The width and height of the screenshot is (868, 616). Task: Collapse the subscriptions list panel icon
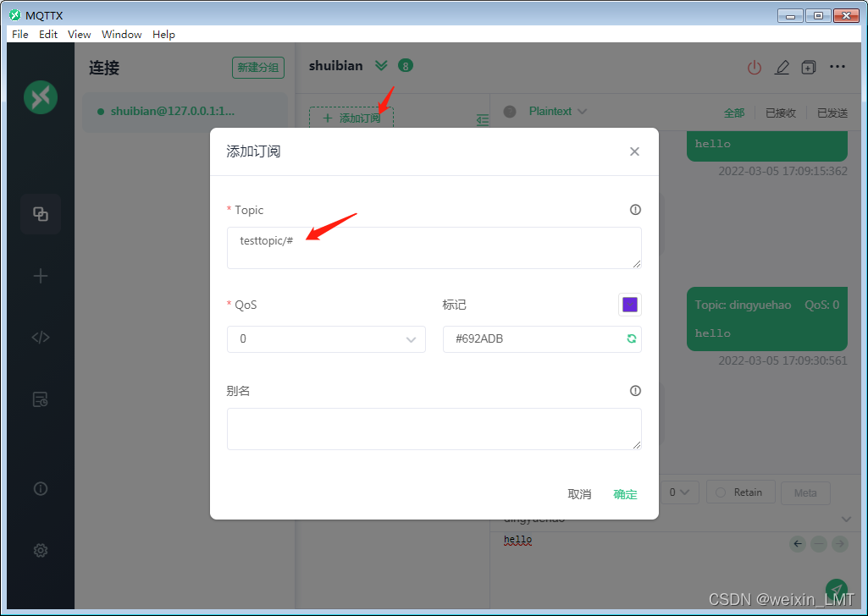click(483, 119)
